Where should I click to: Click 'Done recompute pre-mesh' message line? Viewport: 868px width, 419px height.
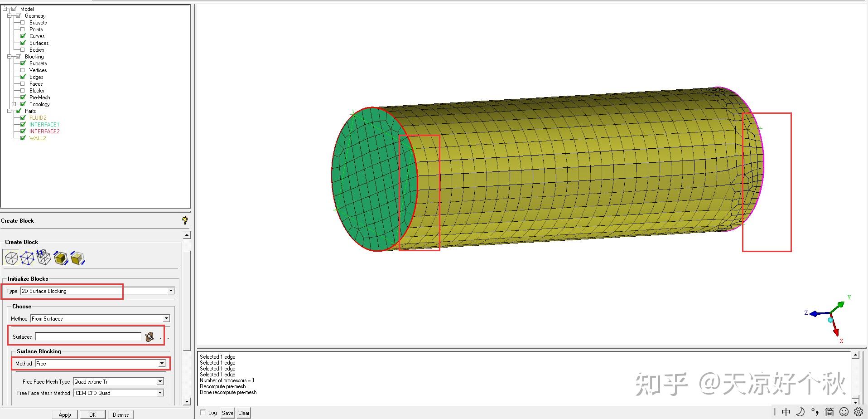(228, 392)
